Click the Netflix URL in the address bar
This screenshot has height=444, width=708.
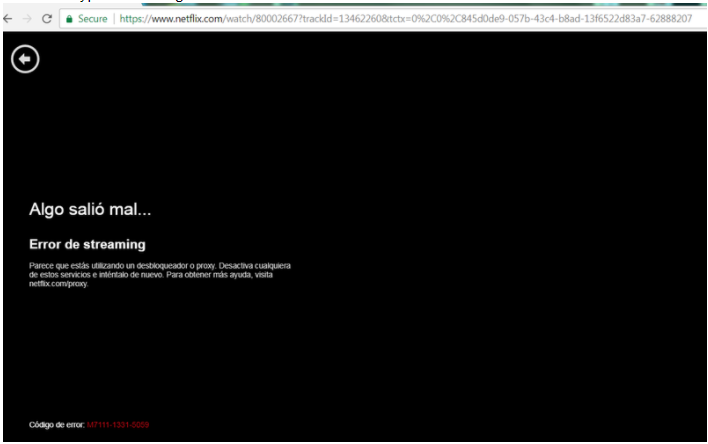click(x=405, y=19)
